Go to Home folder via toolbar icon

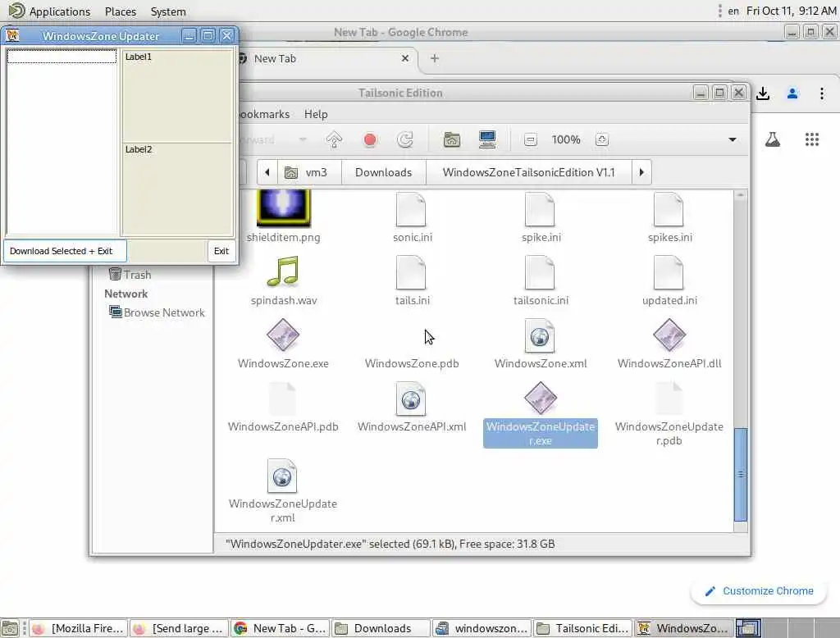tap(452, 139)
